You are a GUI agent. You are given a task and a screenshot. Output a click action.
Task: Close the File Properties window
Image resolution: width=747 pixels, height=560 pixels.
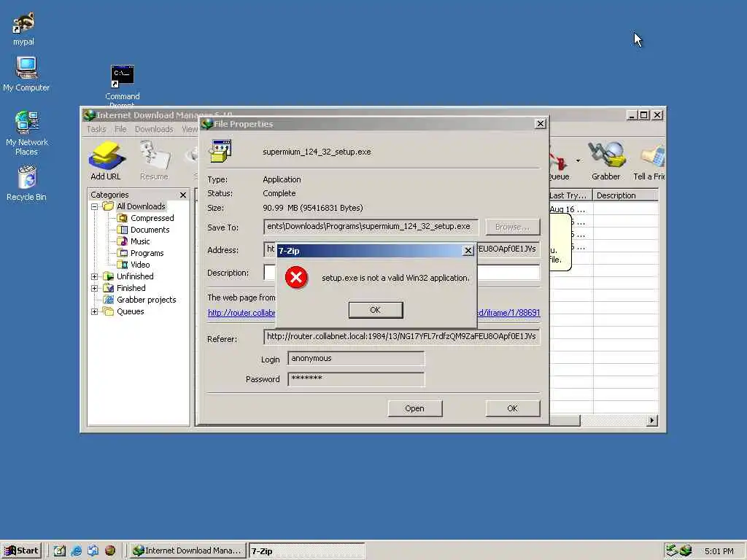tap(541, 124)
